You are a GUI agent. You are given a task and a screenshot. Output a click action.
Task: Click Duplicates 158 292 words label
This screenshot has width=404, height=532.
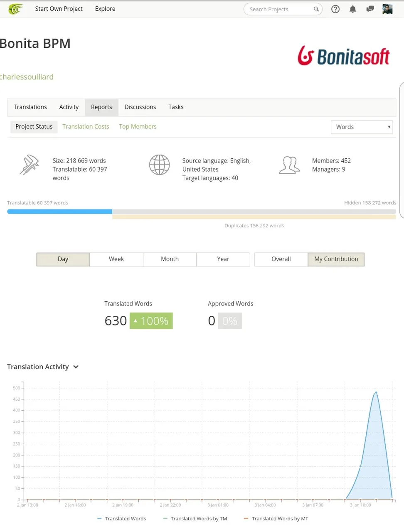click(254, 226)
